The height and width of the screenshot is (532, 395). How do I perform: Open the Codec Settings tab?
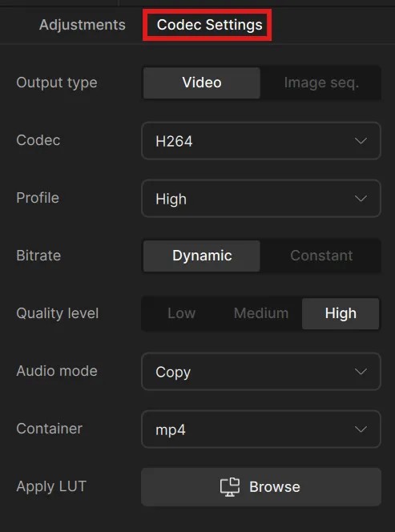click(x=209, y=25)
